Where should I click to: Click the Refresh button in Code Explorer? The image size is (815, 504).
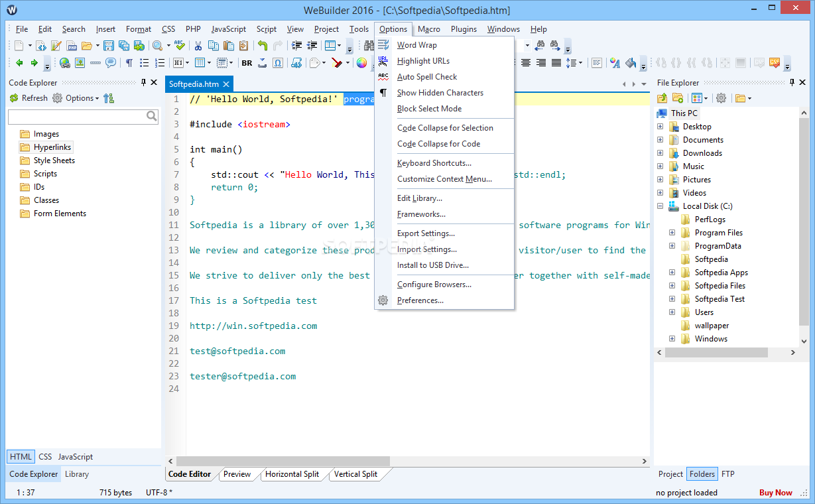coord(29,98)
